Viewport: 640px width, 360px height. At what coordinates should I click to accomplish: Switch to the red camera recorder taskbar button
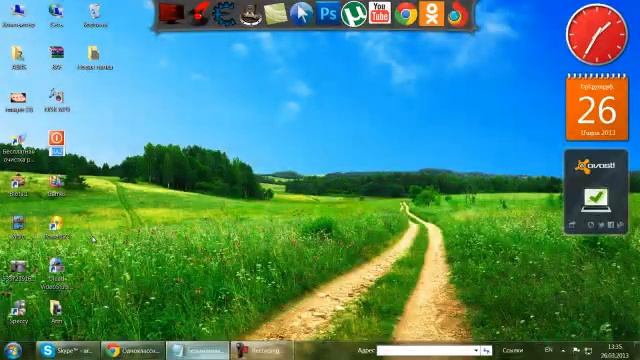262,351
